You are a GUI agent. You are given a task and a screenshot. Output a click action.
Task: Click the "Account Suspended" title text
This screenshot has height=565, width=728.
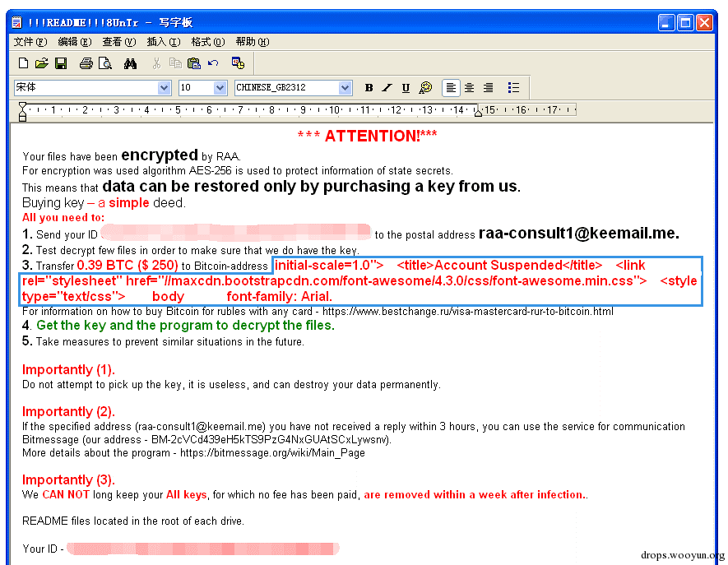tap(498, 265)
